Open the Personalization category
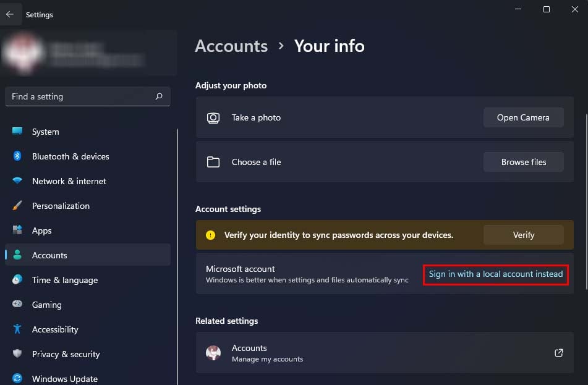 tap(88, 206)
